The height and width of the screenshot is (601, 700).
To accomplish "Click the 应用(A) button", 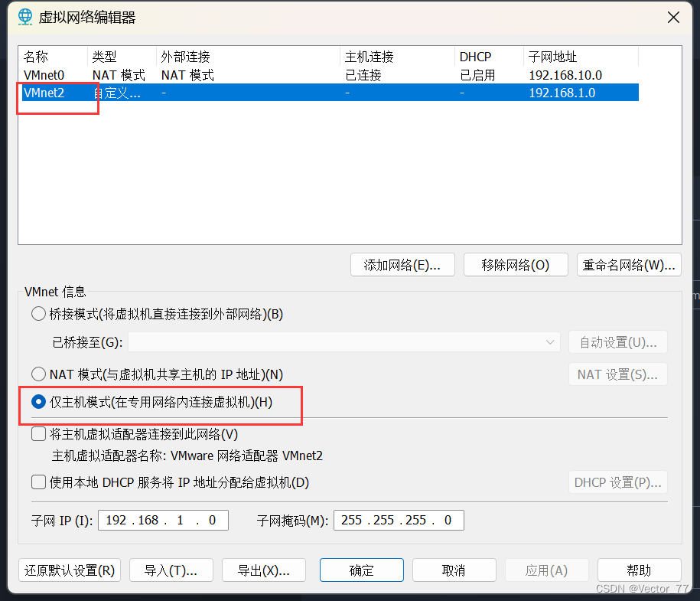I will pyautogui.click(x=546, y=570).
